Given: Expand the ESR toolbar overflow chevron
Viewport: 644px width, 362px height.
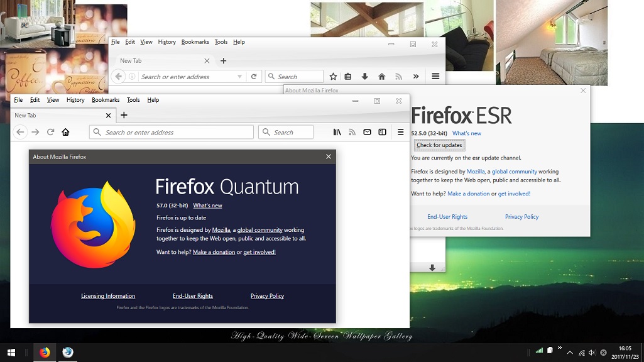Looking at the screenshot, I should pyautogui.click(x=416, y=77).
